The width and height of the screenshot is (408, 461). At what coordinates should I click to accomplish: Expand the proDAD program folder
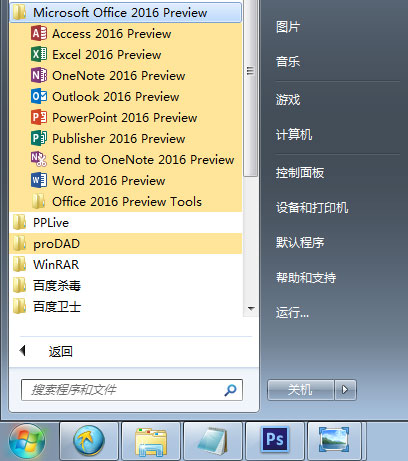pos(126,243)
